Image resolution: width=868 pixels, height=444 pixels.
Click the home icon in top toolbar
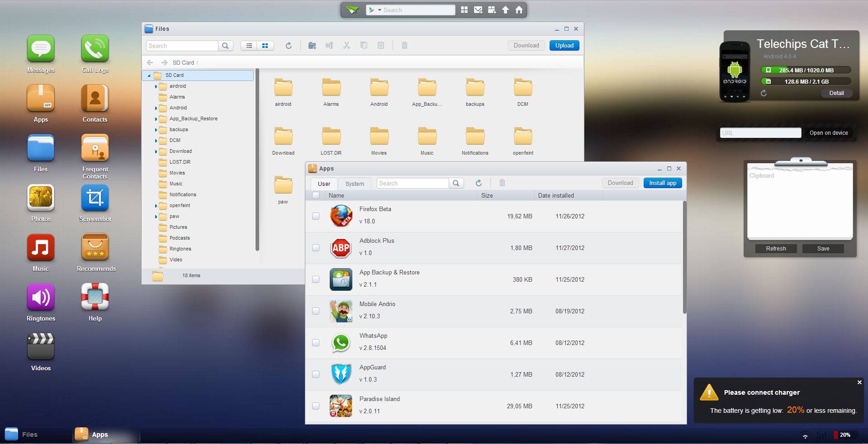(x=519, y=10)
